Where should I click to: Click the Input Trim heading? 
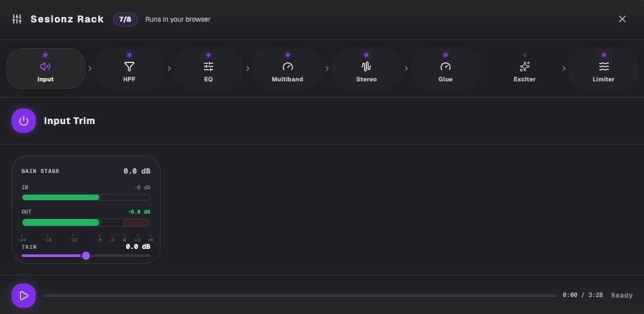pyautogui.click(x=69, y=121)
